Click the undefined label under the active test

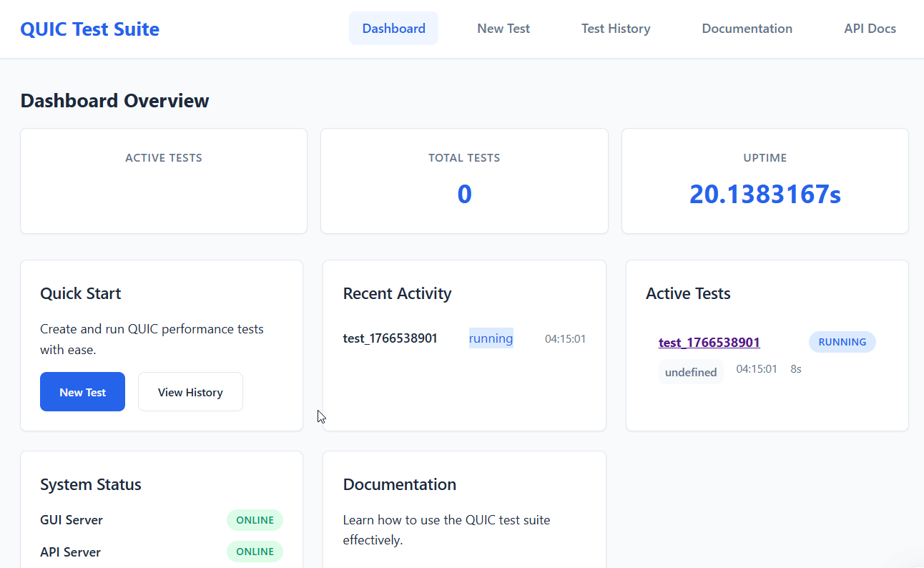pyautogui.click(x=691, y=371)
